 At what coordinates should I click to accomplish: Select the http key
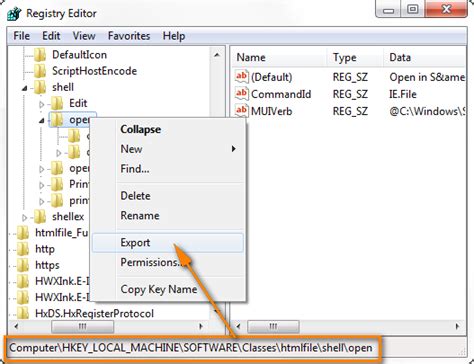pos(45,249)
